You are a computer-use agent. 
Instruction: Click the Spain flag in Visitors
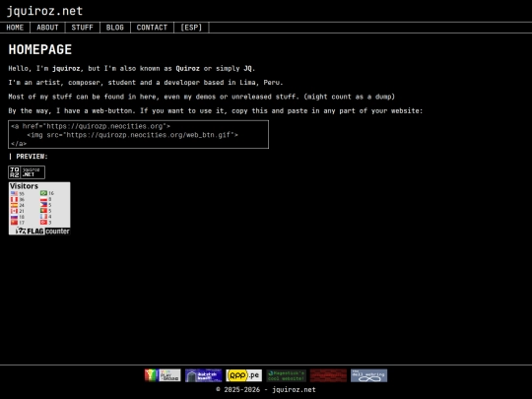(14, 205)
